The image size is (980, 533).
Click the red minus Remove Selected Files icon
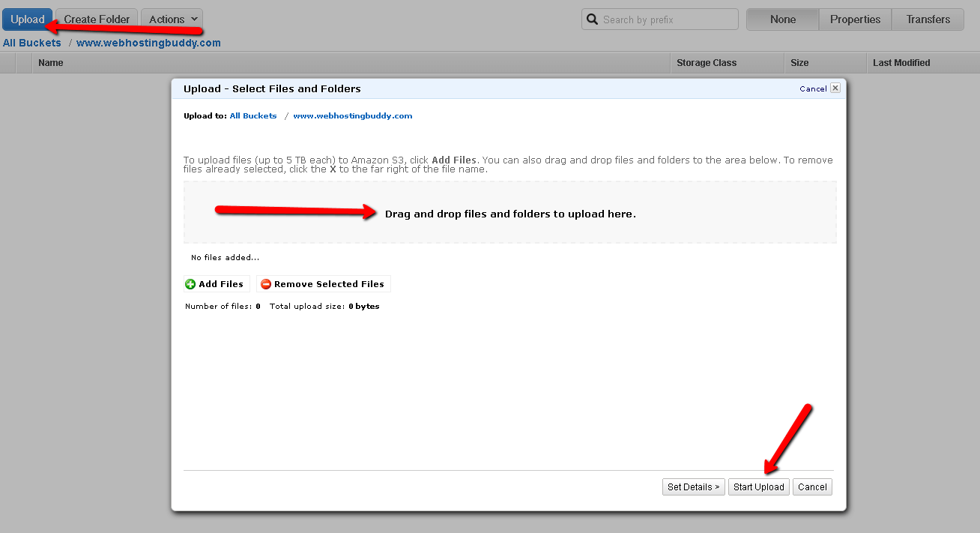click(265, 284)
